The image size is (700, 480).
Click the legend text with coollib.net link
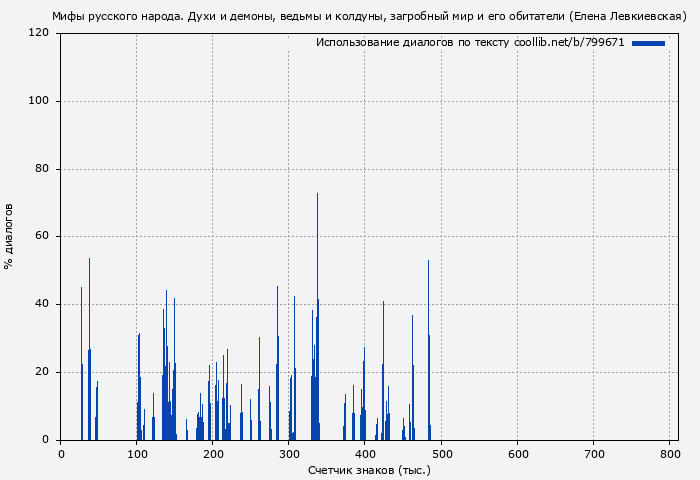(x=470, y=43)
